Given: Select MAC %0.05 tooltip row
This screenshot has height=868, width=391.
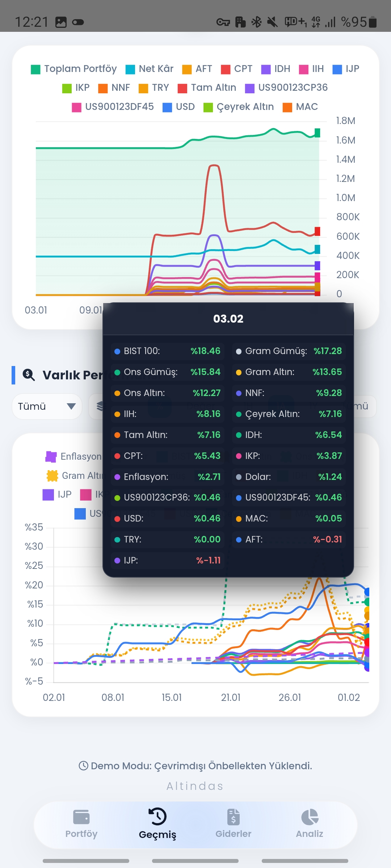Looking at the screenshot, I should pyautogui.click(x=289, y=518).
